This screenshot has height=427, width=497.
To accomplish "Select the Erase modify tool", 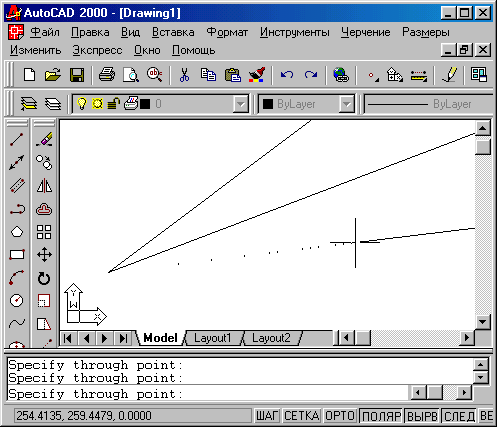I will point(44,139).
